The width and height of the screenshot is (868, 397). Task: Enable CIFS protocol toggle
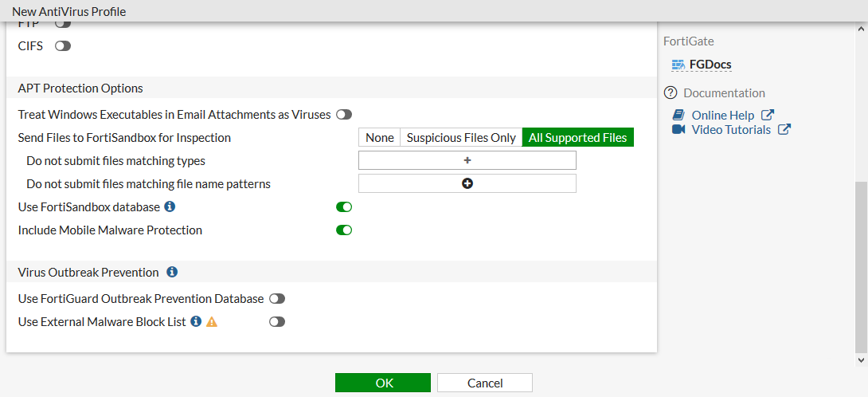[x=63, y=46]
